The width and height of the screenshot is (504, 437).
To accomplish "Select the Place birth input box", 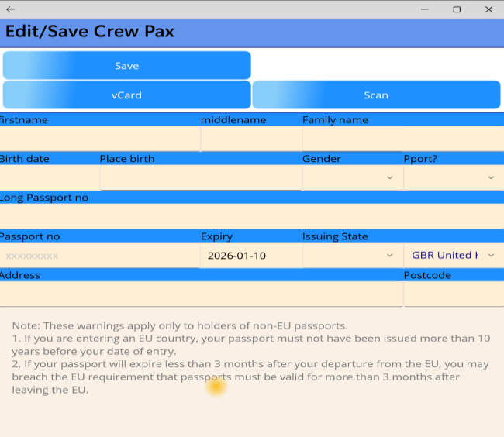I will 200,177.
